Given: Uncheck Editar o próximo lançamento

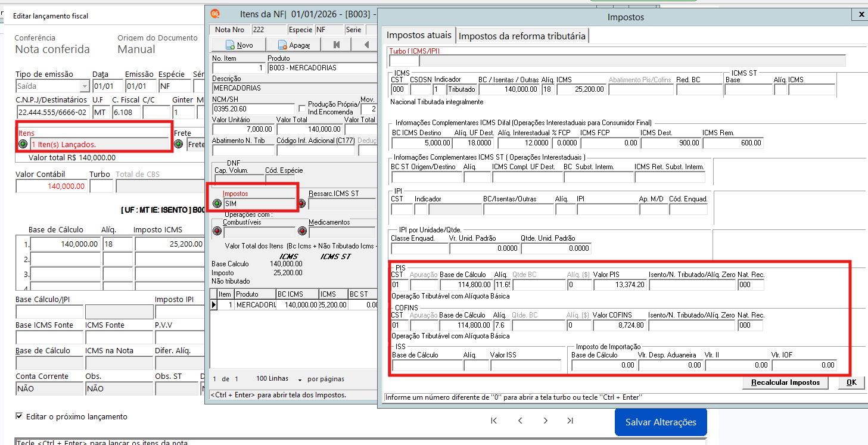Looking at the screenshot, I should (x=20, y=416).
